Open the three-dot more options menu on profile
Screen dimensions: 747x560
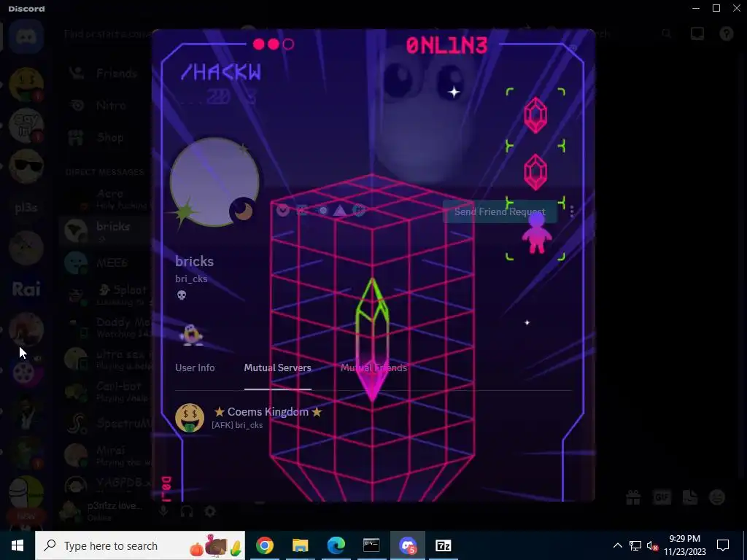pos(572,211)
